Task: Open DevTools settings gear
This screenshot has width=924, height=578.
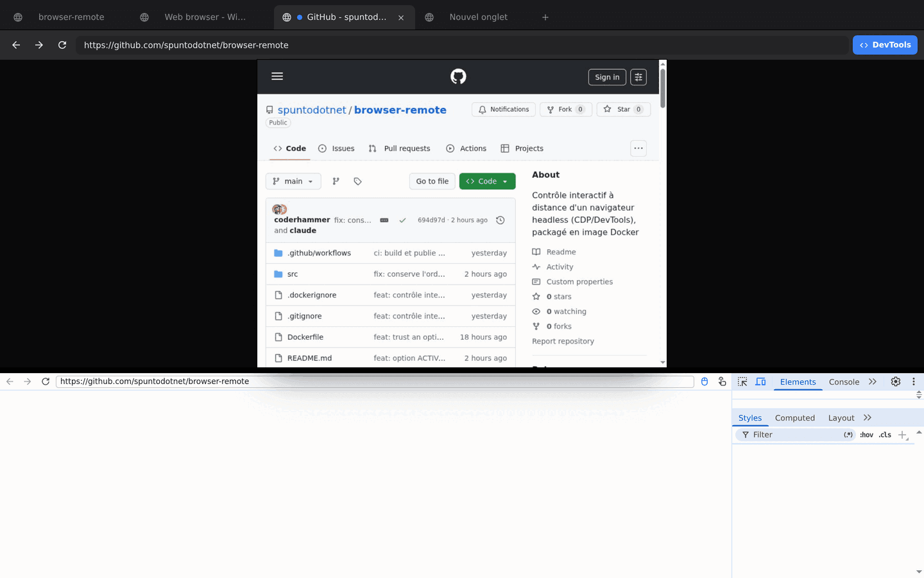Action: tap(896, 381)
